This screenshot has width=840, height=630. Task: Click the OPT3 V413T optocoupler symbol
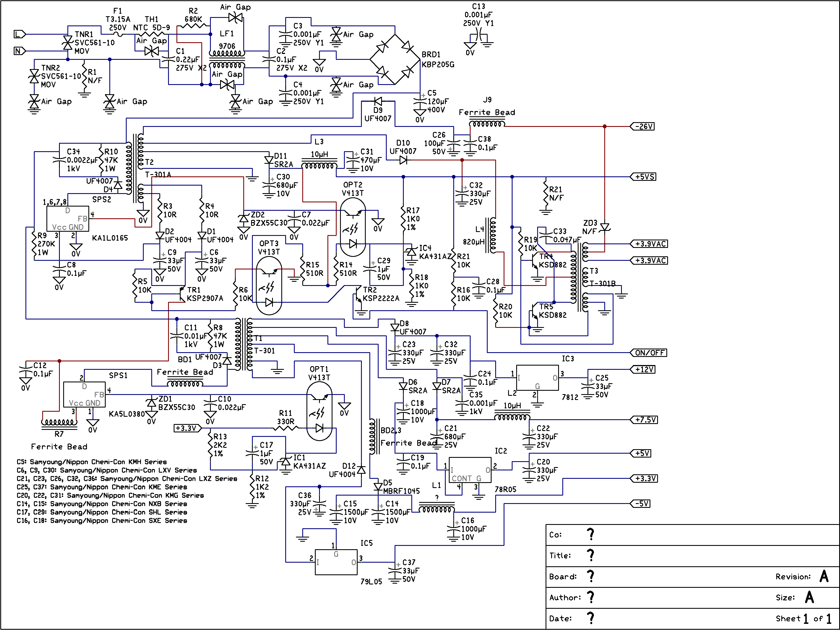click(x=269, y=285)
